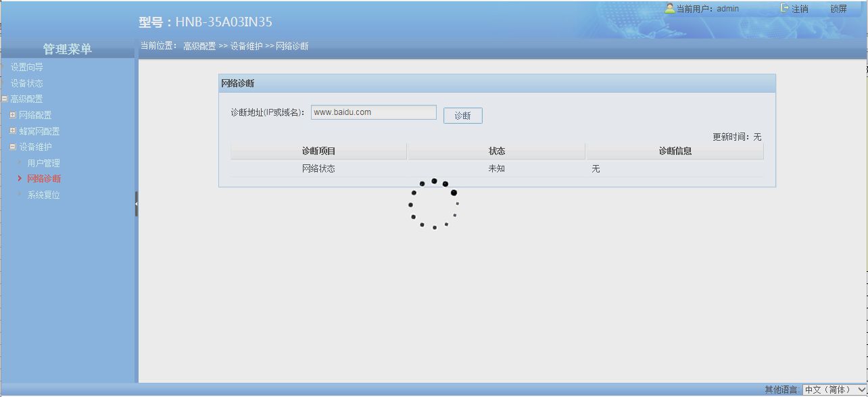The image size is (868, 397).
Task: Click the loading spinner
Action: [x=433, y=204]
